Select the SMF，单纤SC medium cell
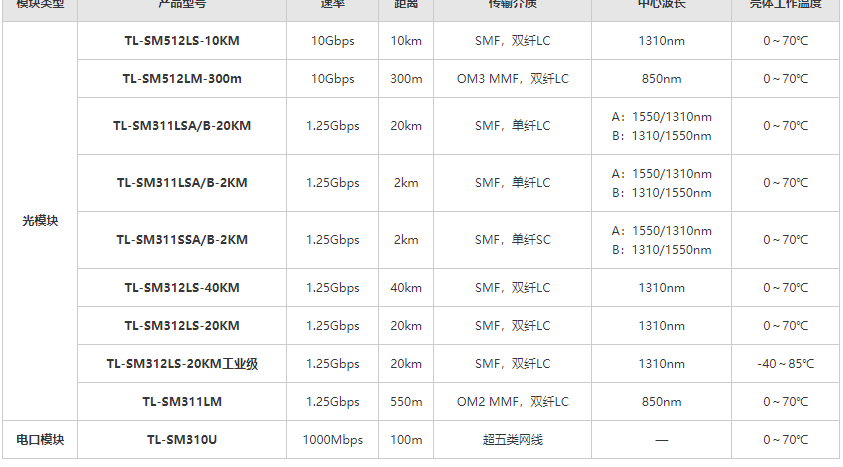 (x=512, y=240)
